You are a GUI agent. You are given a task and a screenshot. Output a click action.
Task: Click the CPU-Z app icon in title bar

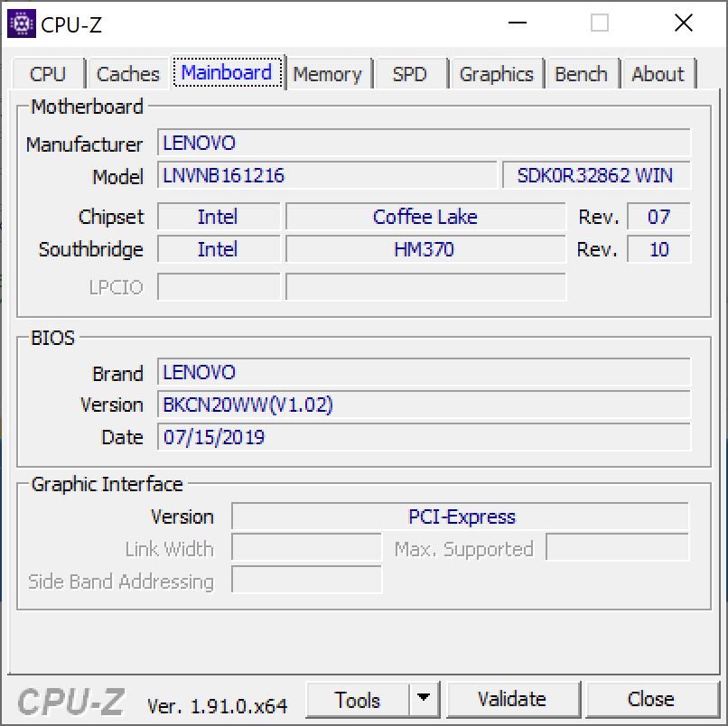click(22, 24)
